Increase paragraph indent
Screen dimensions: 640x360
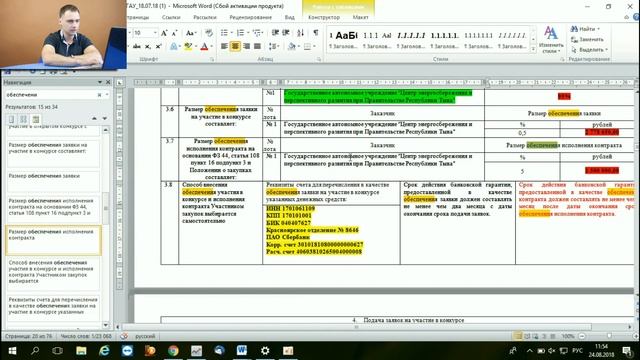click(x=286, y=33)
